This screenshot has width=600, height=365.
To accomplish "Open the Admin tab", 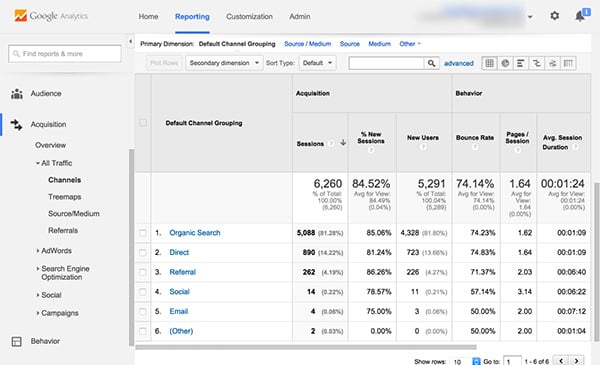I will click(300, 16).
